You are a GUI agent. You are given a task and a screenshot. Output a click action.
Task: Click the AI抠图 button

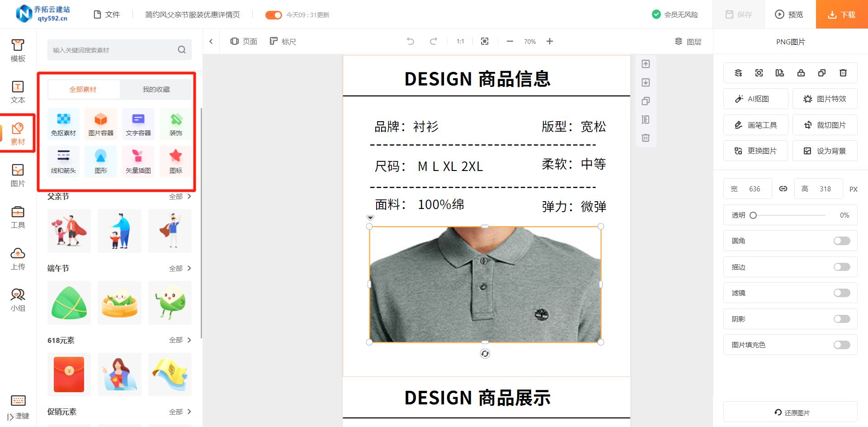pos(755,99)
